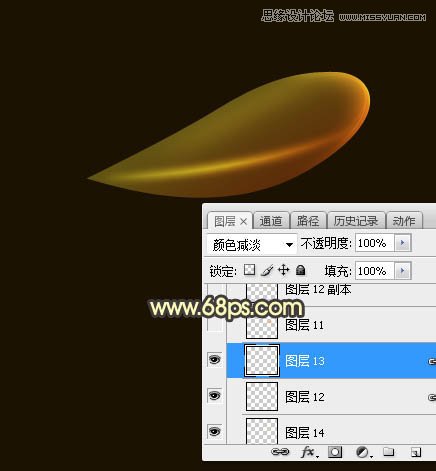This screenshot has width=436, height=471.
Task: Show layer 图层 11 visibility box
Action: (215, 324)
